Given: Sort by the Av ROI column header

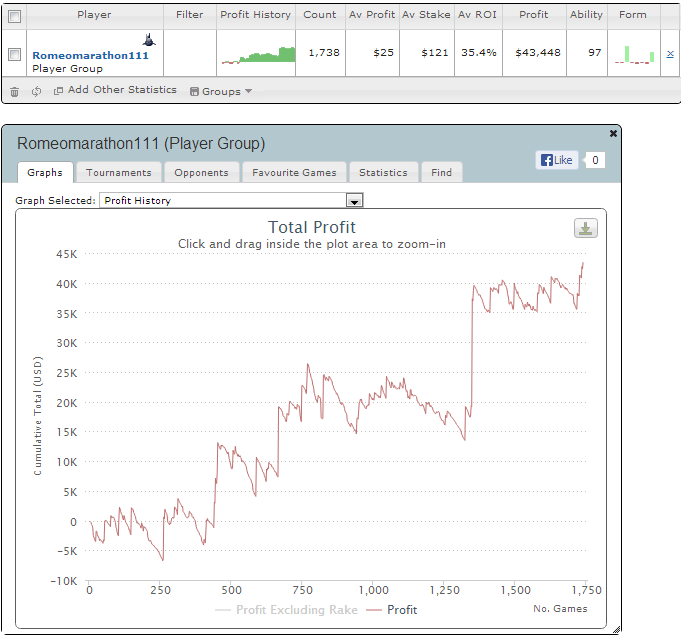Looking at the screenshot, I should pyautogui.click(x=477, y=15).
